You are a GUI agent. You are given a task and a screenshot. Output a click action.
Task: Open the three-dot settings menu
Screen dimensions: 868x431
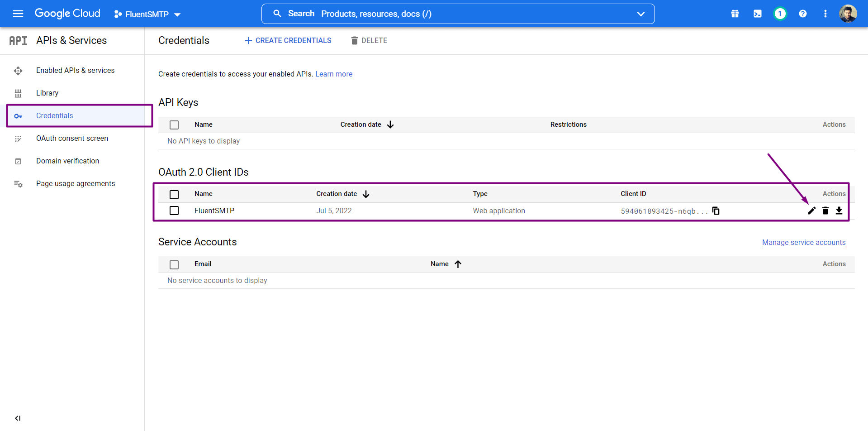(825, 14)
